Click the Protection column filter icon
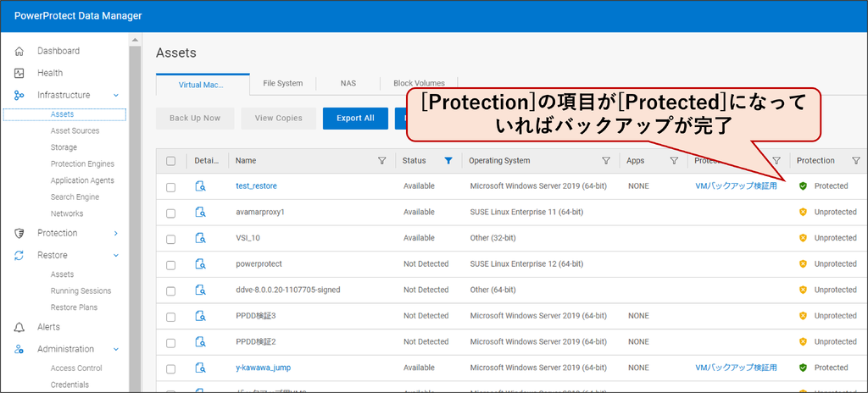868x393 pixels. click(855, 161)
